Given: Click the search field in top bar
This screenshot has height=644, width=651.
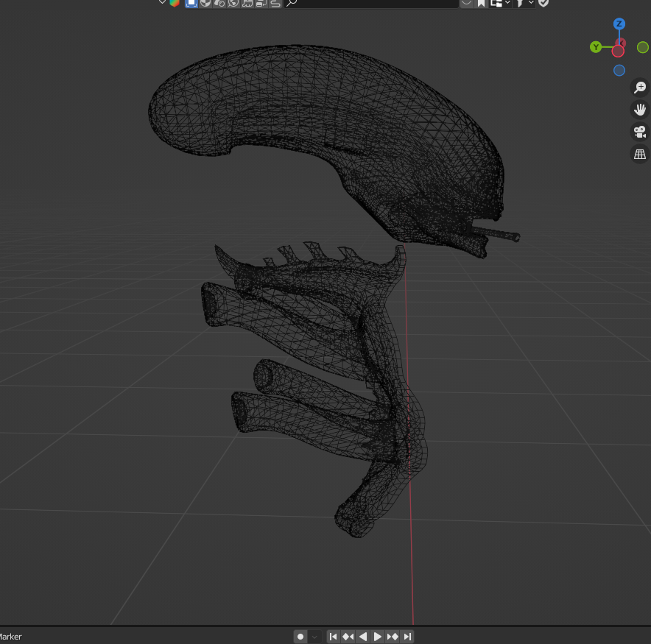Looking at the screenshot, I should click(371, 4).
